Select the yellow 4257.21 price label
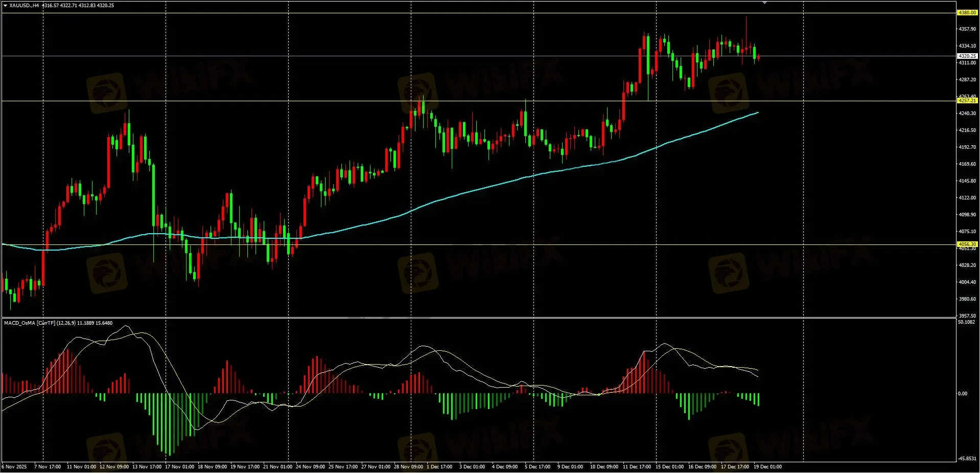Image resolution: width=980 pixels, height=473 pixels. point(967,101)
